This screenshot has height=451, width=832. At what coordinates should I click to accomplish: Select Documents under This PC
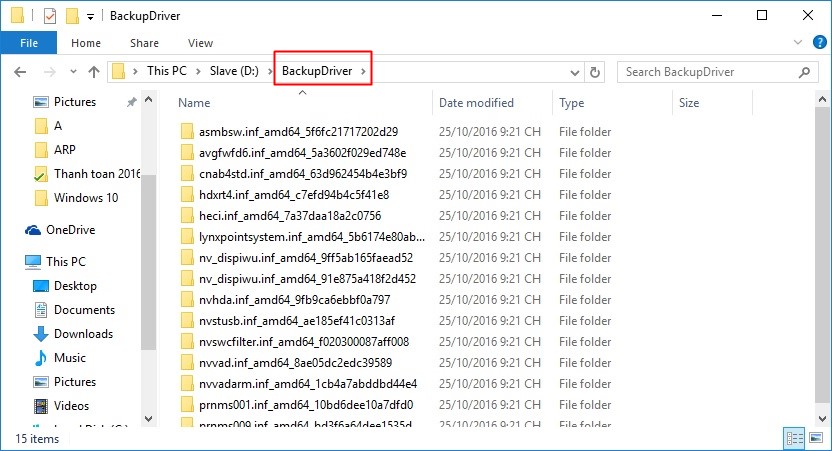pyautogui.click(x=84, y=310)
